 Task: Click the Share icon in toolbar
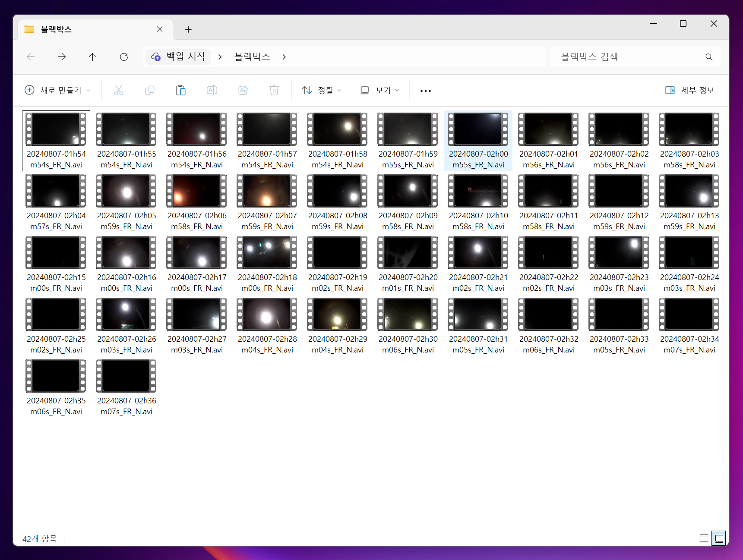pyautogui.click(x=243, y=90)
